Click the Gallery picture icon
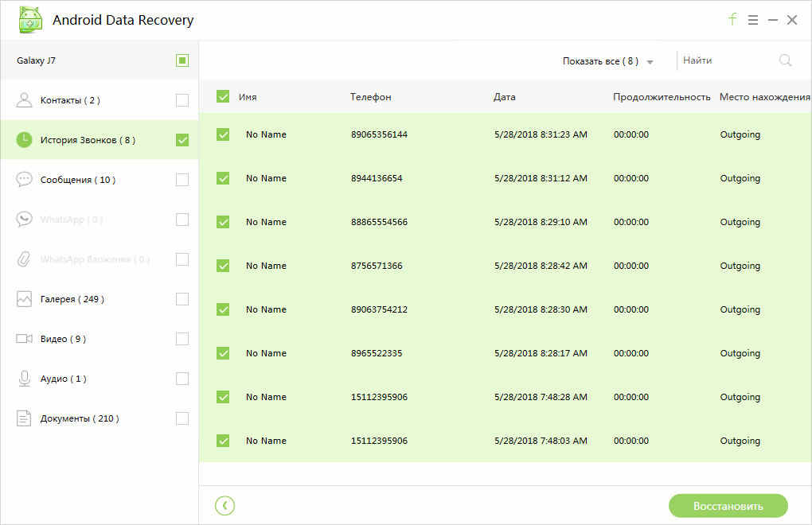Screen dimensions: 812x525 point(24,299)
